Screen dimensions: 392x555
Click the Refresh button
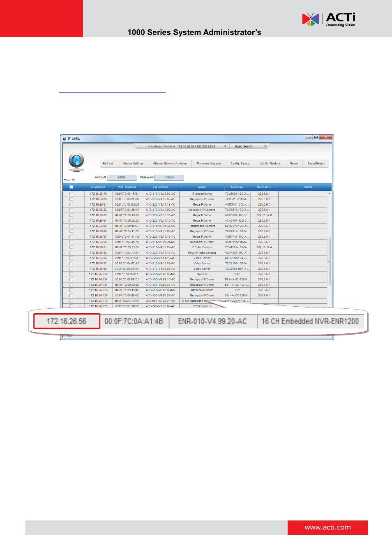click(108, 164)
